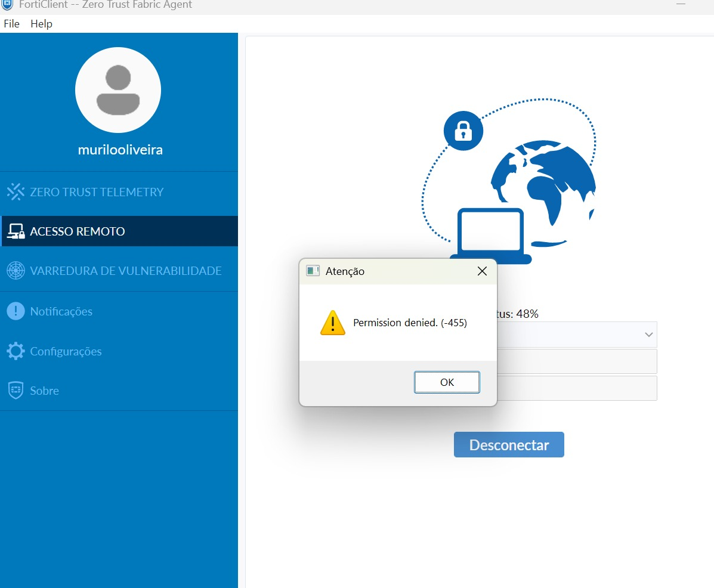This screenshot has height=588, width=714.
Task: Minimize the FortiClient window
Action: pyautogui.click(x=681, y=4)
